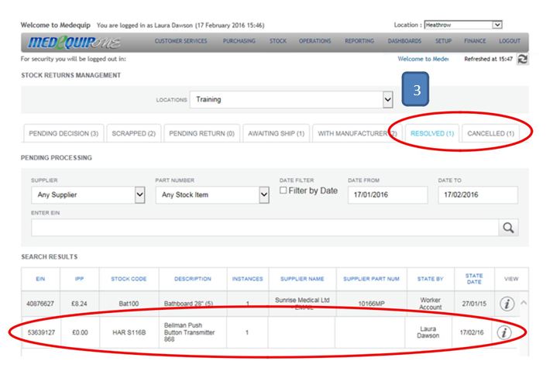This screenshot has width=560, height=392.
Task: Open the Finance menu
Action: [x=475, y=41]
